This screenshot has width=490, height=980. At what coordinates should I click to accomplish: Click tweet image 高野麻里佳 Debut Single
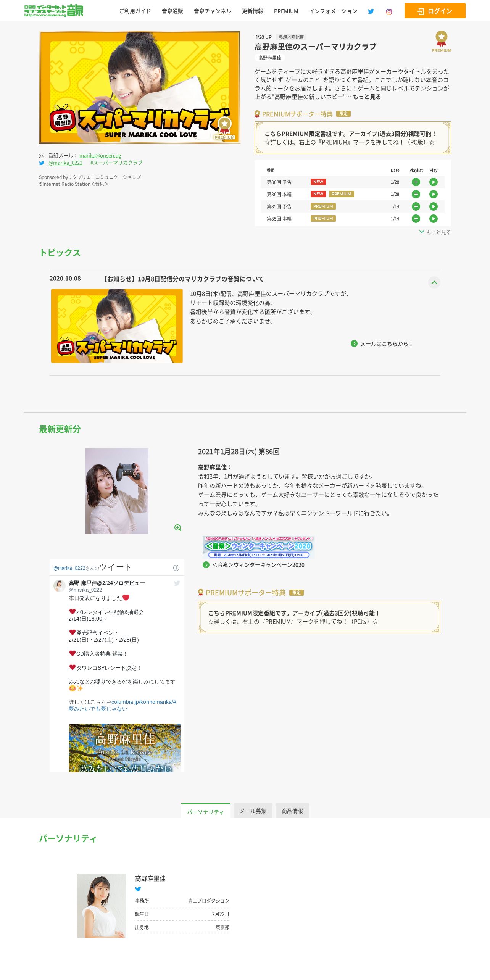point(124,748)
